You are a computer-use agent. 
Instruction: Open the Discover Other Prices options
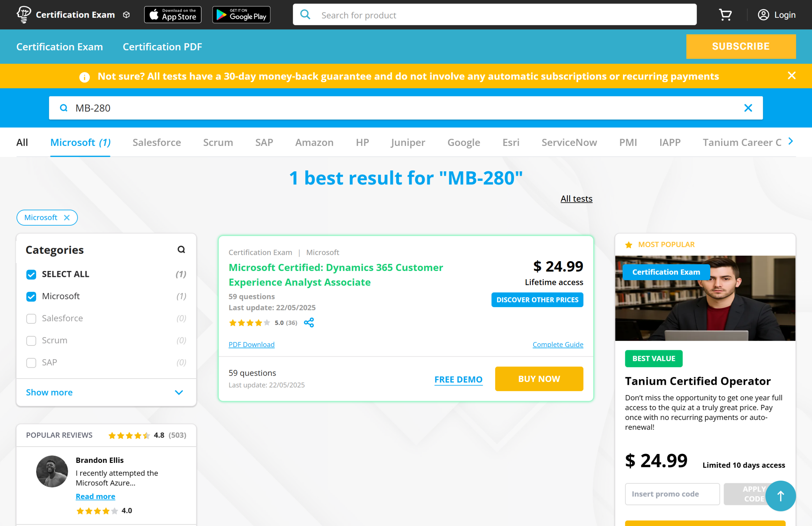(537, 300)
